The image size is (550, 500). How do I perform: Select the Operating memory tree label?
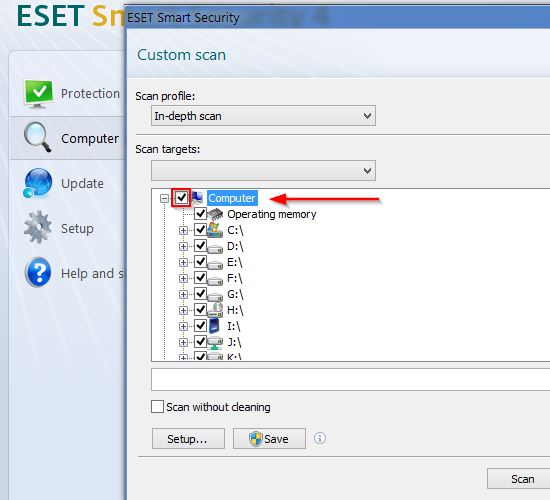click(272, 214)
